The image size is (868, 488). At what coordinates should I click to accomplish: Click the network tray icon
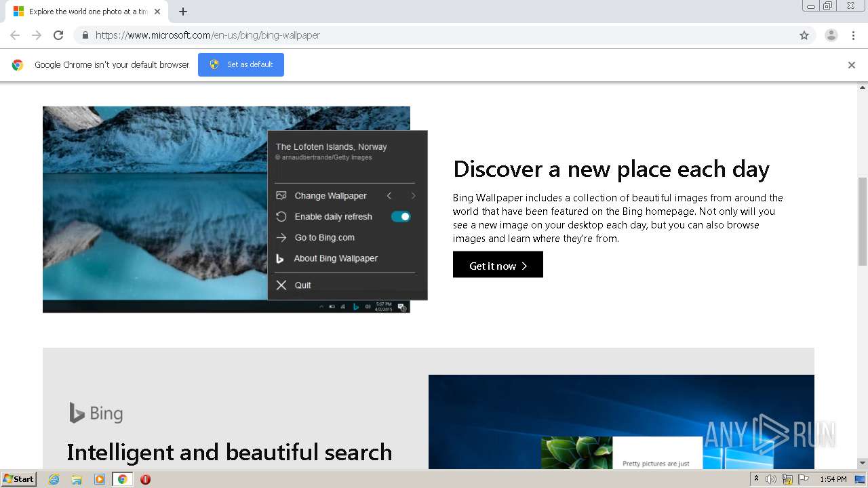tap(787, 479)
